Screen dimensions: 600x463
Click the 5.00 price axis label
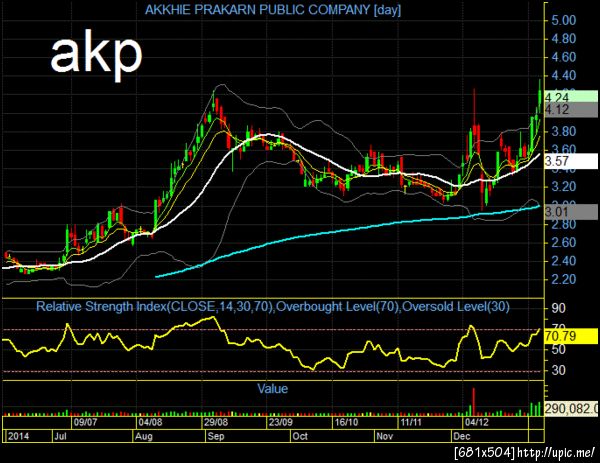[x=563, y=20]
